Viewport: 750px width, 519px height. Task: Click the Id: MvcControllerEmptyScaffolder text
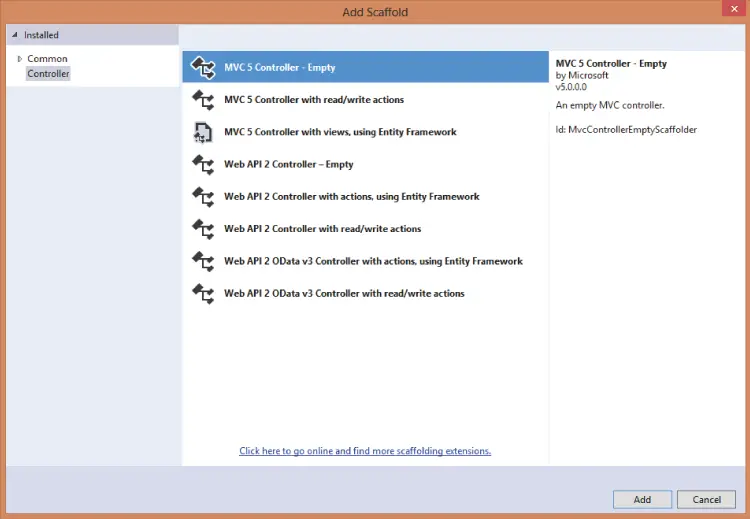coord(626,130)
